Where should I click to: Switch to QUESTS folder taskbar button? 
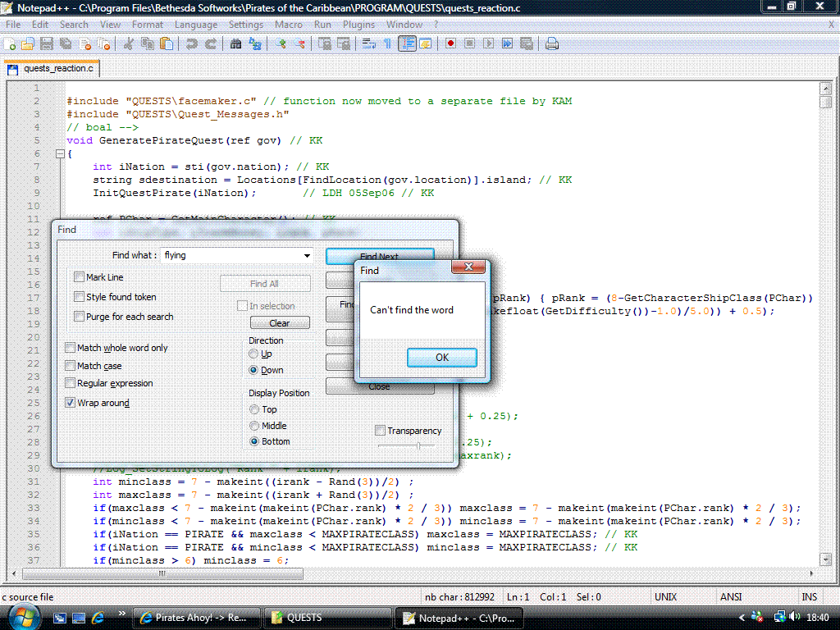click(x=326, y=618)
